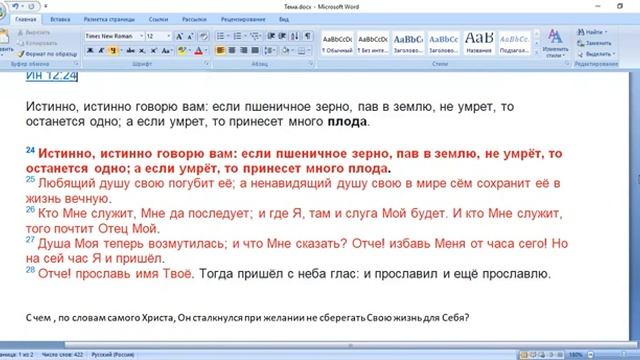Insert a numbered list
The height and width of the screenshot is (360, 640).
tap(237, 36)
